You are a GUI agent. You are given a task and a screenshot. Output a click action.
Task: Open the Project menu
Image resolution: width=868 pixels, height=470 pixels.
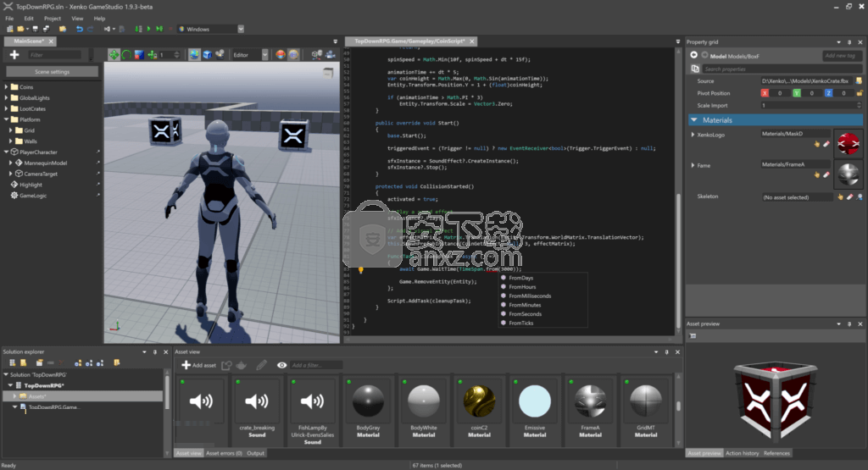pos(53,19)
